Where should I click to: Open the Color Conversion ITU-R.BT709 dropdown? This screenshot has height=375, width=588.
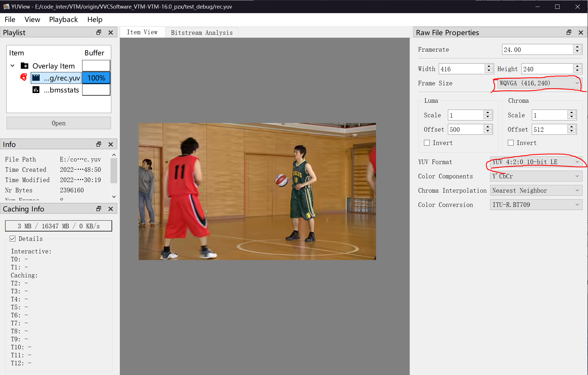click(x=536, y=205)
